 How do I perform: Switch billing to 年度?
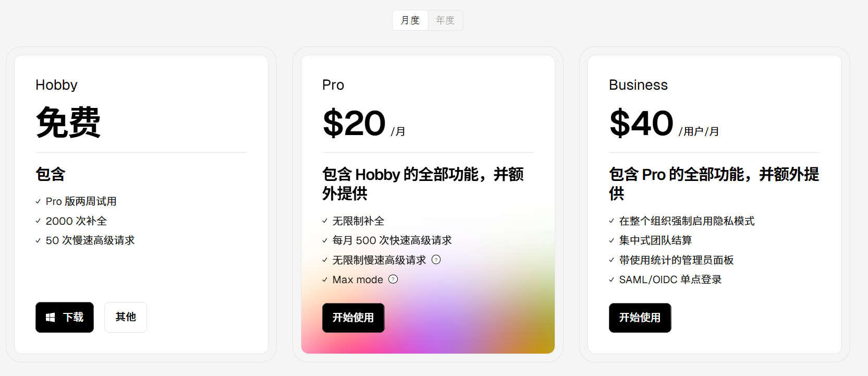click(x=445, y=20)
